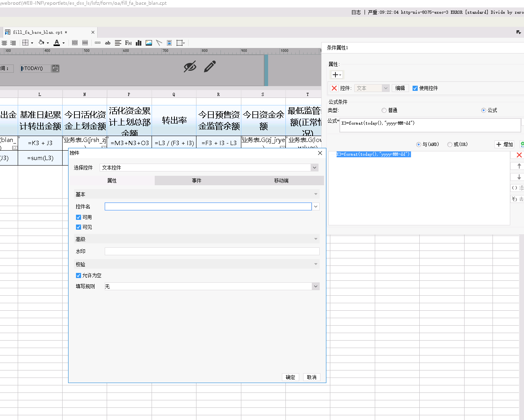Click the 确定 button

[x=291, y=377]
